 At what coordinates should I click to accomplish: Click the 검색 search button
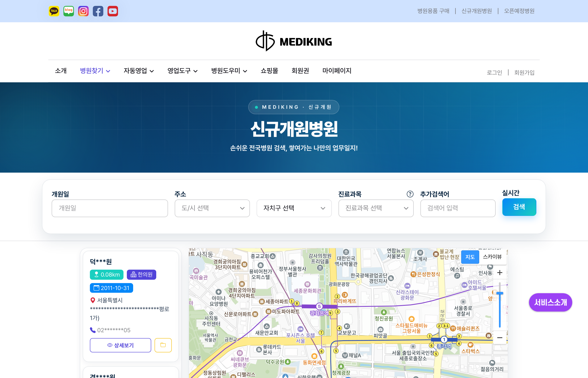click(x=519, y=207)
